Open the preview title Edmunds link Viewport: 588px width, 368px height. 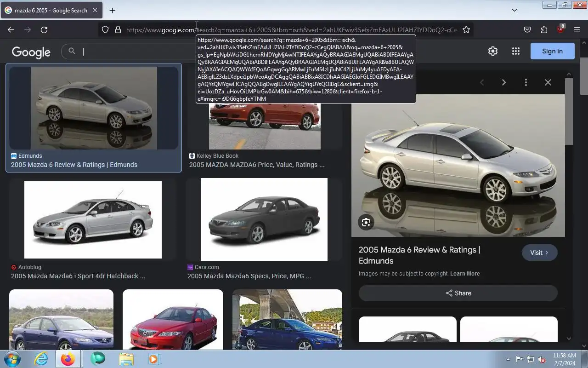coord(419,255)
